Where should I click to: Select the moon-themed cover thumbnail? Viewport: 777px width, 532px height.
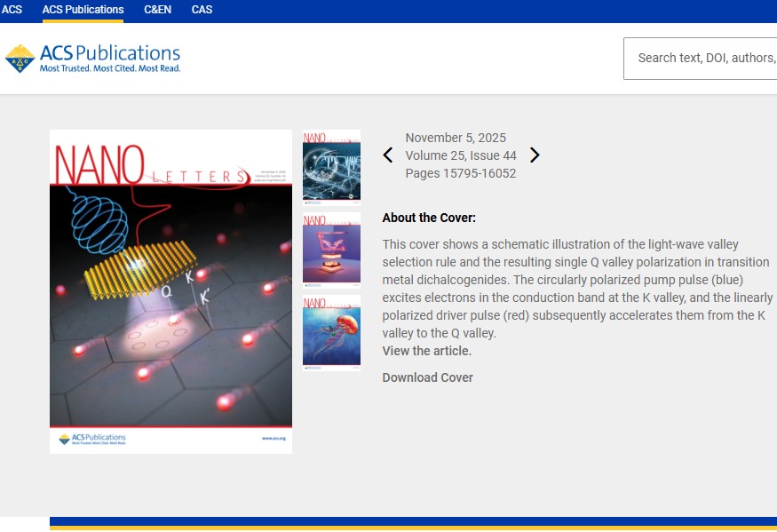pyautogui.click(x=331, y=168)
